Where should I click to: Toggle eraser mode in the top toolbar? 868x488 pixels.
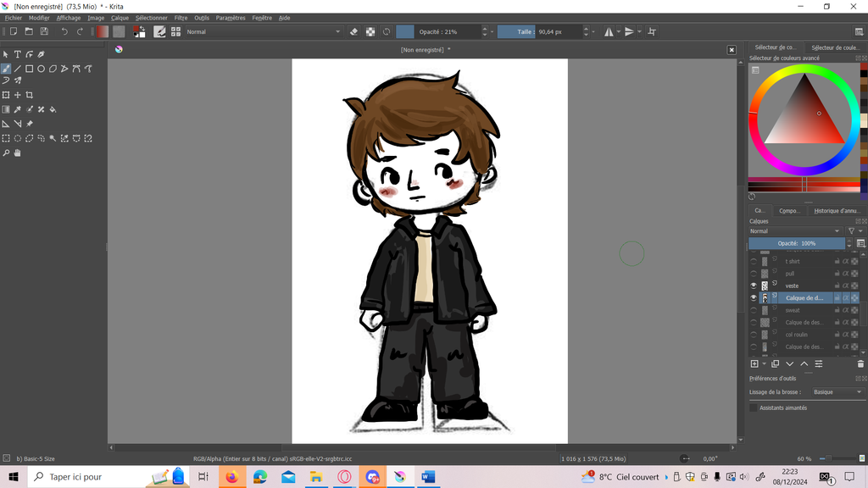tap(354, 31)
